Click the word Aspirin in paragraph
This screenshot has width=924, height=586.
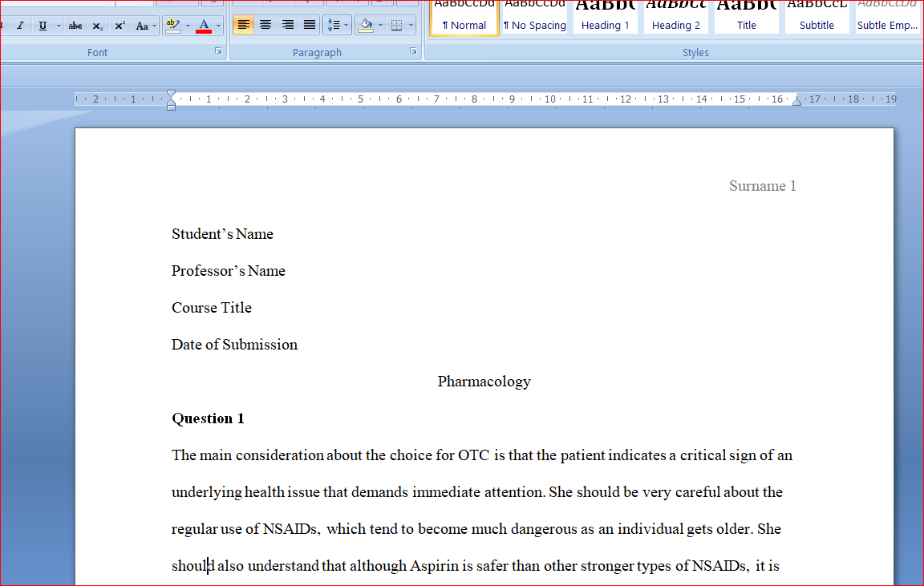coord(434,566)
